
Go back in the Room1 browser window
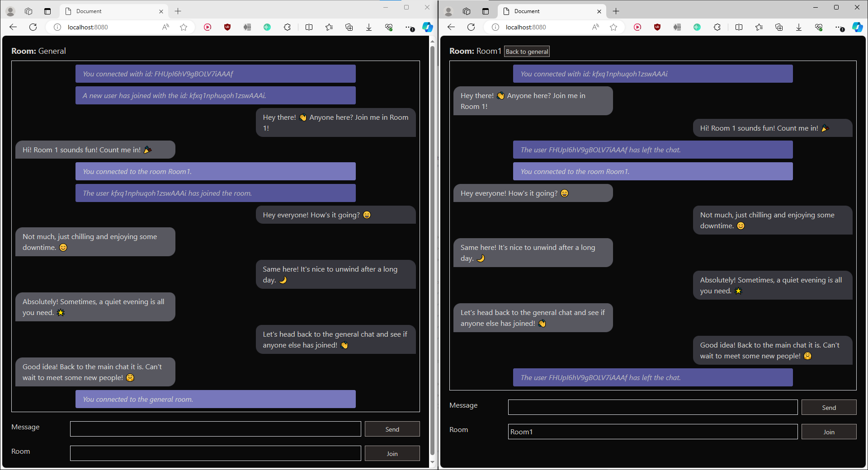click(x=451, y=27)
